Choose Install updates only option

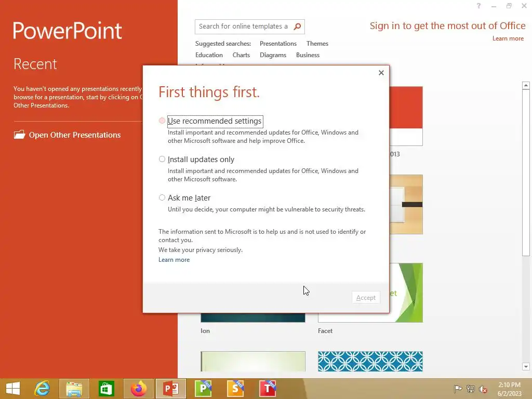pyautogui.click(x=162, y=159)
